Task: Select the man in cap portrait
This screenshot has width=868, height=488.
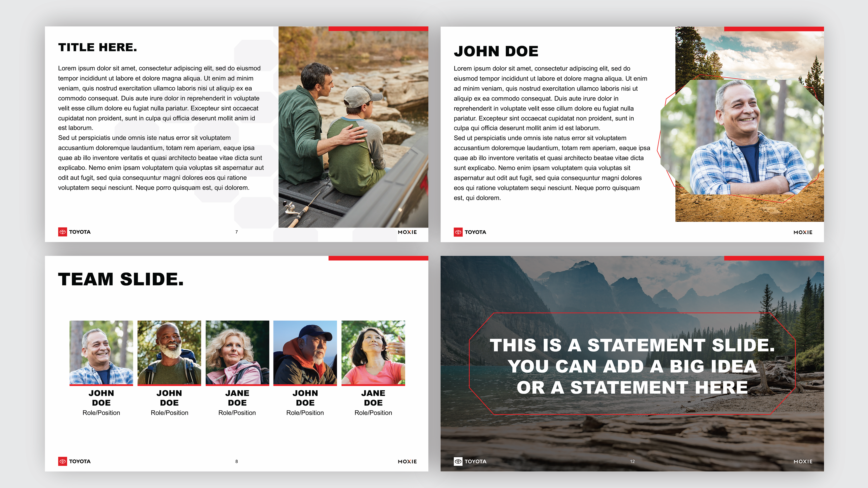Action: 305,352
